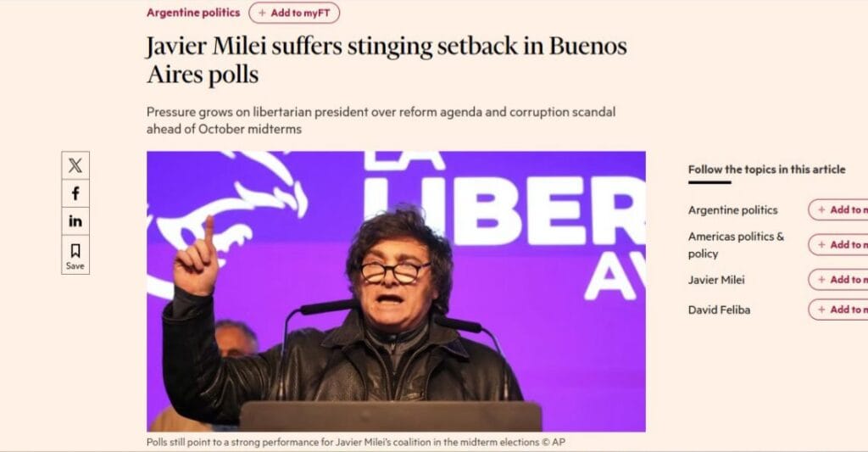Image resolution: width=868 pixels, height=452 pixels.
Task: Click the photo caption about midterm elections
Action: pyautogui.click(x=355, y=442)
